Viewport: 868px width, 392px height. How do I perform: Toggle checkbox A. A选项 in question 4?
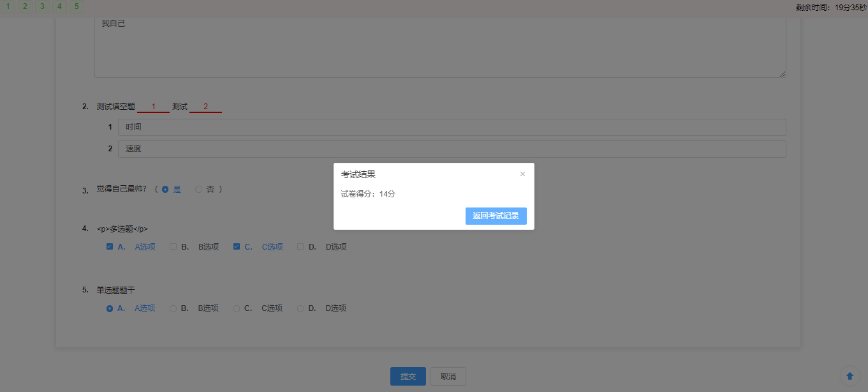click(110, 246)
